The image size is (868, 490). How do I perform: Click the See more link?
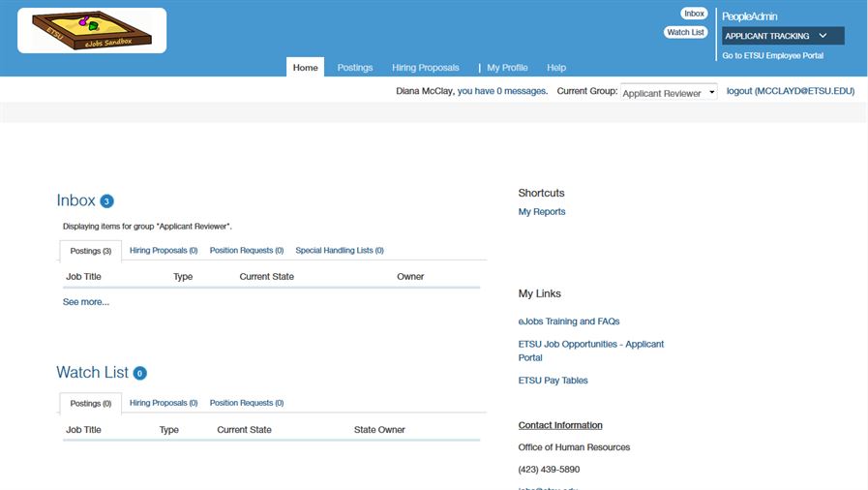(86, 302)
